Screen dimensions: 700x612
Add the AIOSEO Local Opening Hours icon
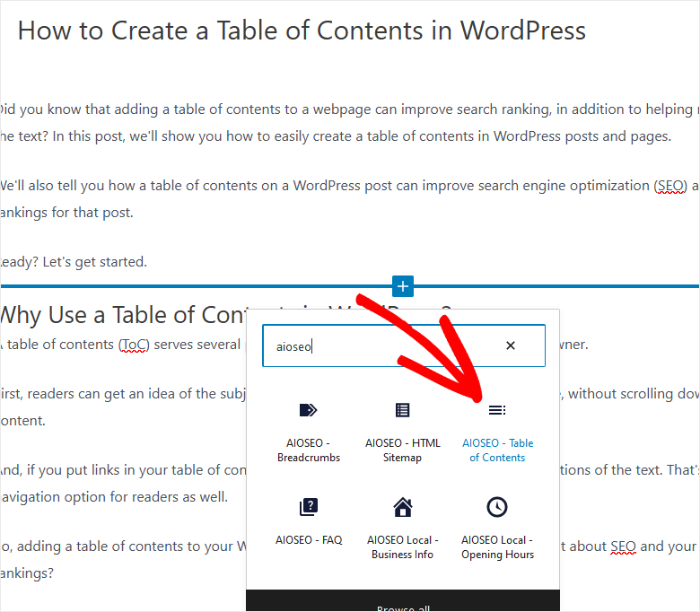[497, 507]
